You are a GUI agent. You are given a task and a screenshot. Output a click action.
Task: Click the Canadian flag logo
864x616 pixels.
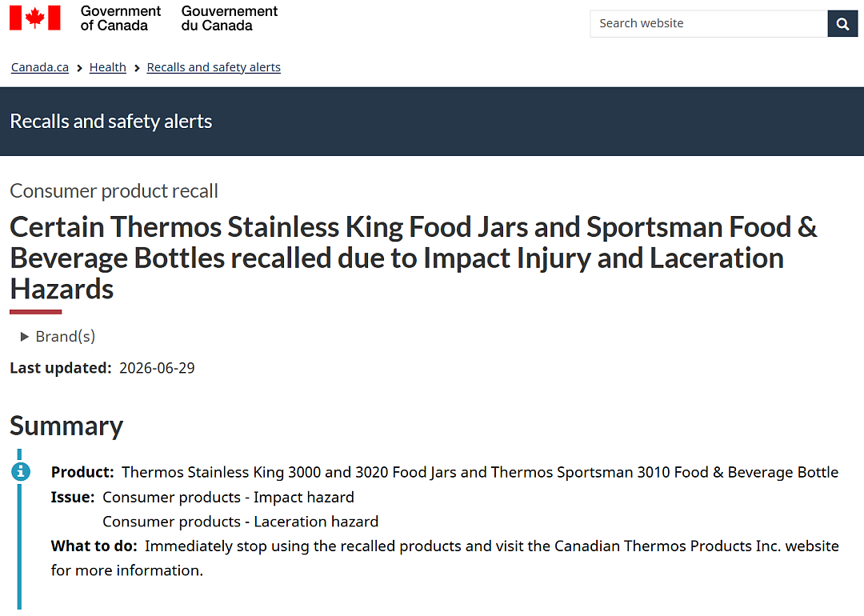34,18
